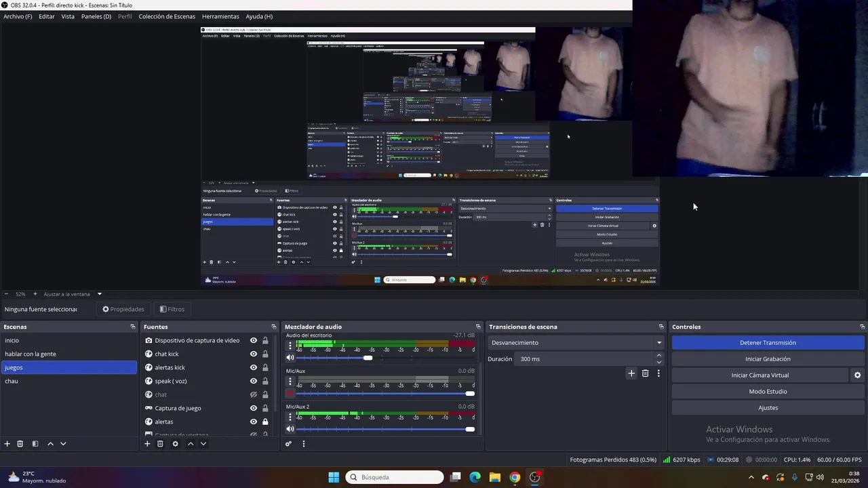Unlock the alertas source
The image size is (868, 488).
coord(265,422)
